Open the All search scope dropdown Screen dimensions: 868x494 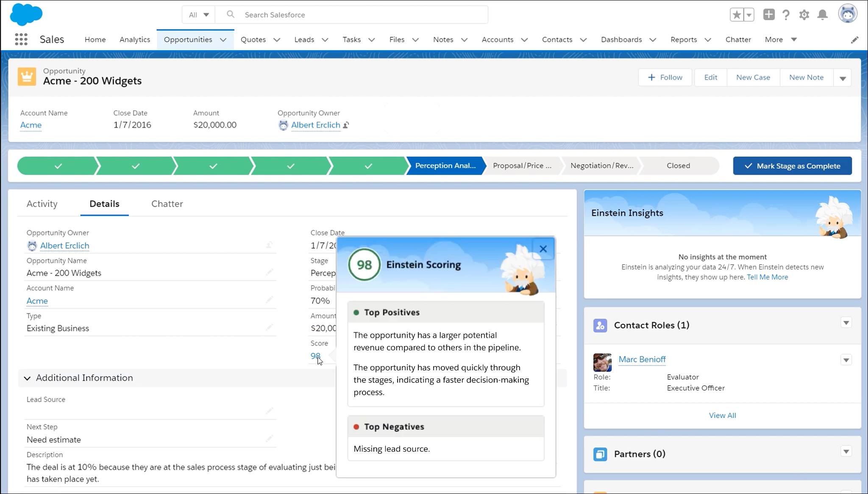click(x=199, y=15)
